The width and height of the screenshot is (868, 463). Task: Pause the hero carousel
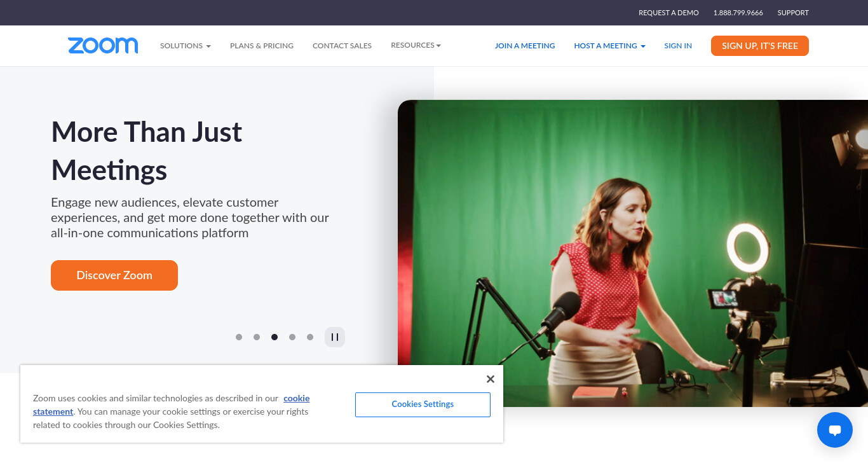335,337
